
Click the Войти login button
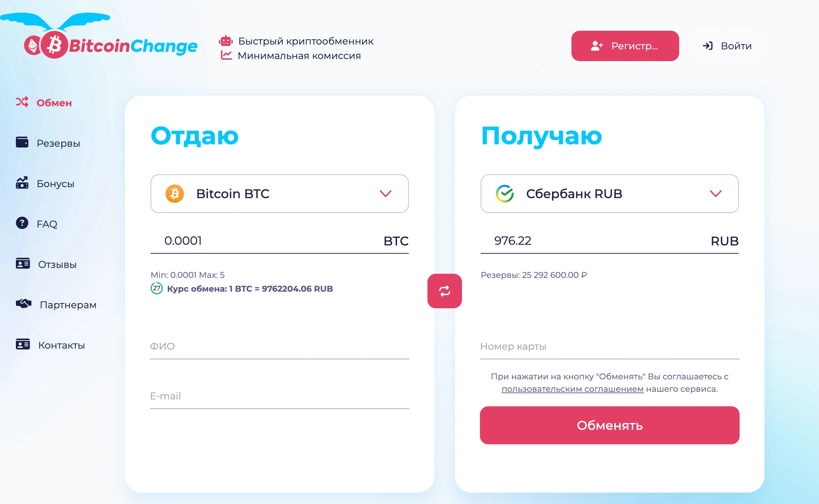pyautogui.click(x=727, y=46)
